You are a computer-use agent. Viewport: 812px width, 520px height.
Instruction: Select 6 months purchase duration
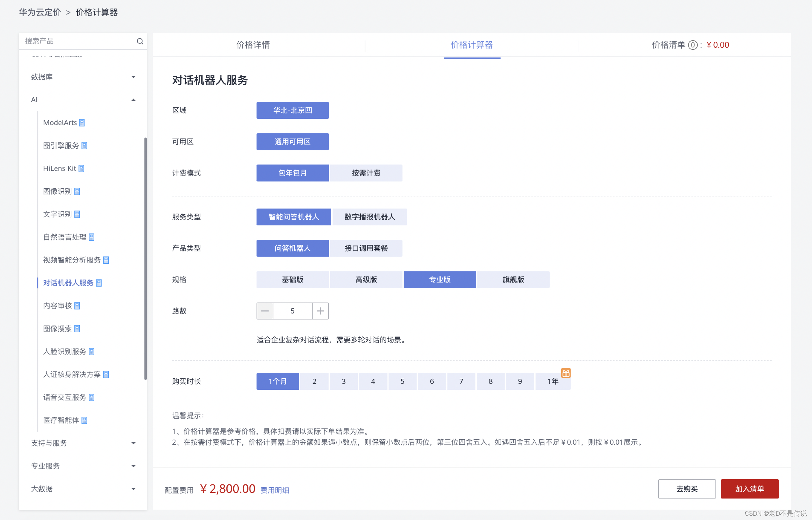(x=432, y=381)
